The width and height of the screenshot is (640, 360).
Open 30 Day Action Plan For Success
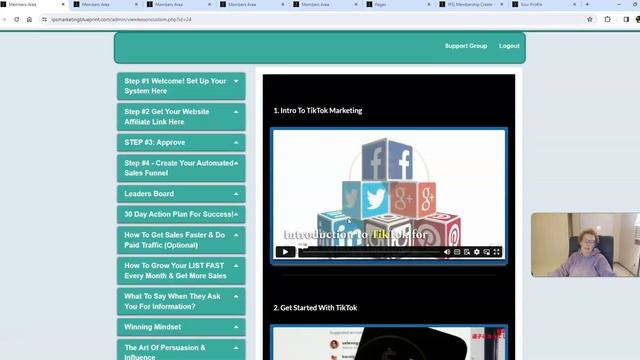click(181, 214)
